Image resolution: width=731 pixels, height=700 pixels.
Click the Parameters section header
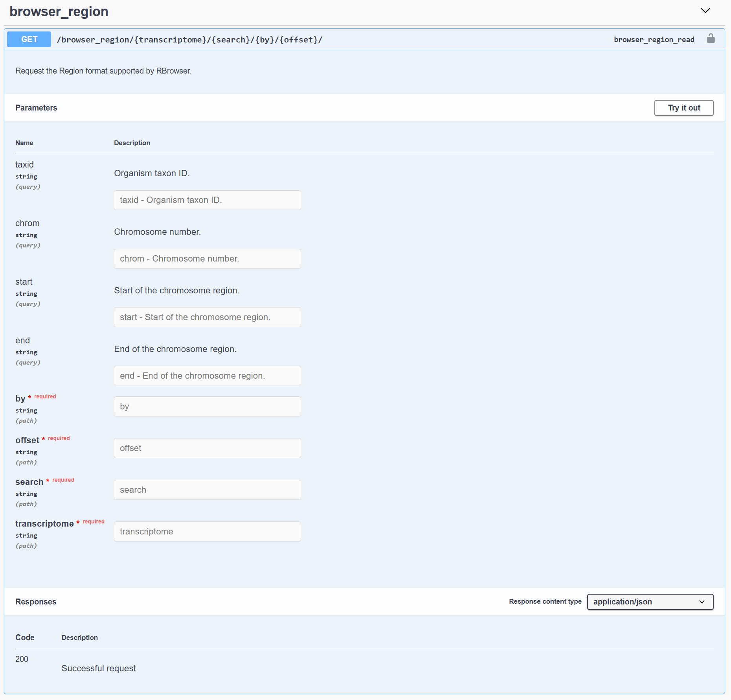(36, 108)
